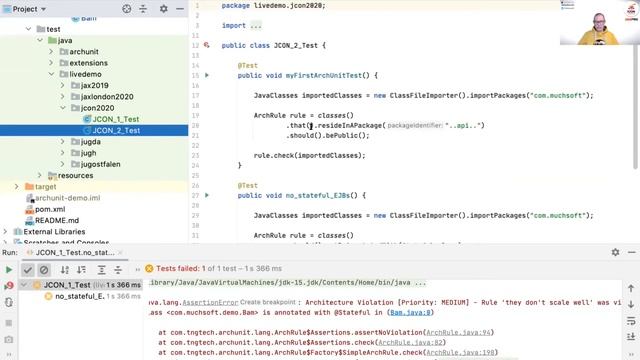Screen dimensions: 640x360
Task: Hide the Project tool window
Action: click(x=180, y=9)
